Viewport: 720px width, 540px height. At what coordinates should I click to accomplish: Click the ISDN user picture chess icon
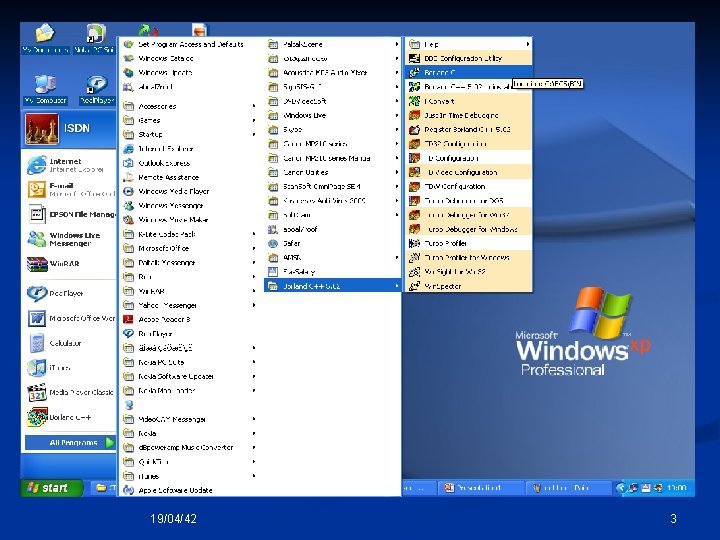click(42, 129)
